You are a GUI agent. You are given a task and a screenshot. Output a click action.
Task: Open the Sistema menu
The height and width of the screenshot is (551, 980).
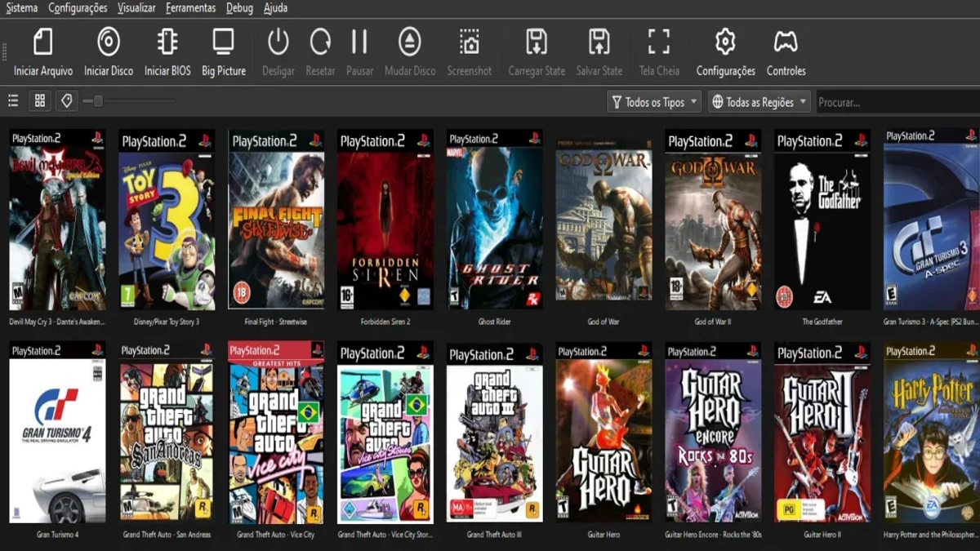[x=22, y=8]
